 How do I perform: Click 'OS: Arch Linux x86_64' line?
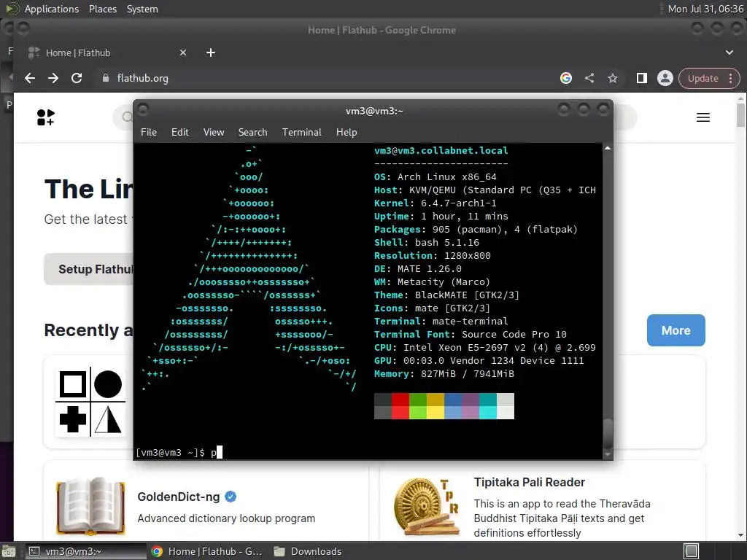(435, 176)
